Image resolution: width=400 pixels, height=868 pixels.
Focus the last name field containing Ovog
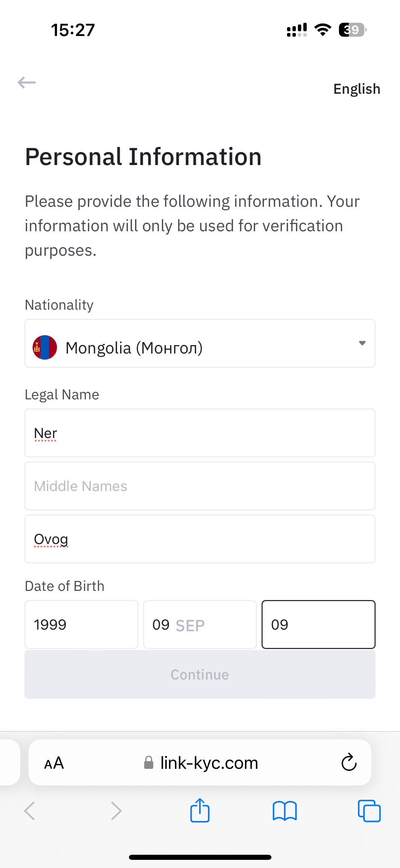(x=200, y=539)
